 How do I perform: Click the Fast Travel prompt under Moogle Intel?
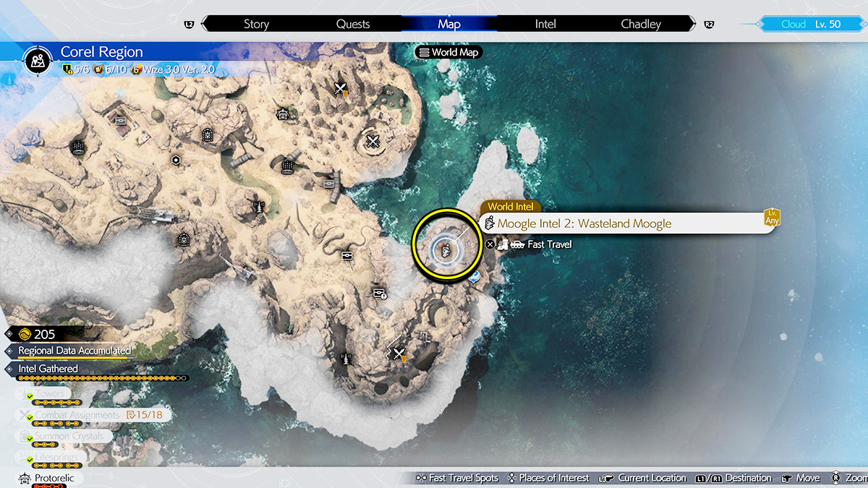click(x=548, y=244)
